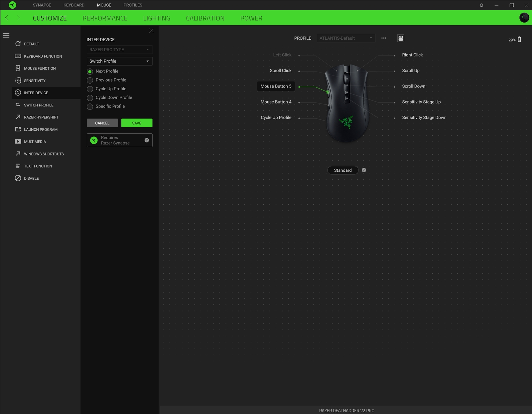Viewport: 532px width, 414px height.
Task: Go forward with the right arrow icon
Action: (18, 18)
